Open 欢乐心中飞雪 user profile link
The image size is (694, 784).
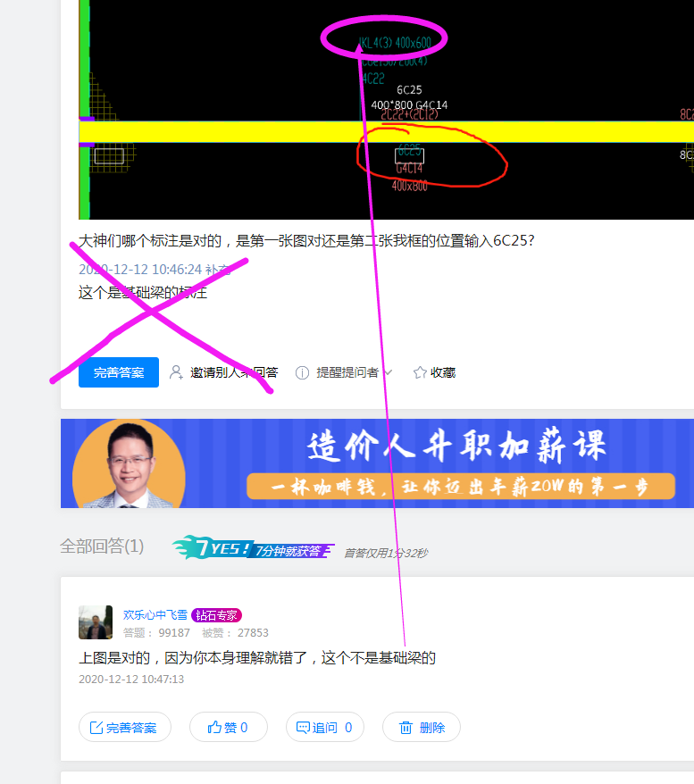[x=155, y=615]
